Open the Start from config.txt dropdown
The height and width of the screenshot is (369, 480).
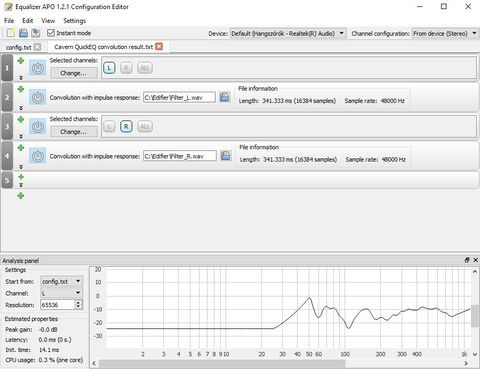click(x=62, y=281)
